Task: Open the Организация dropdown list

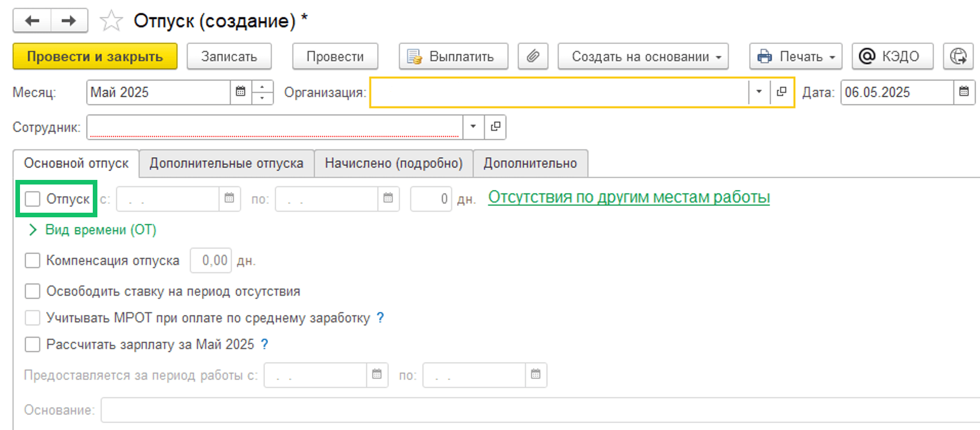Action: point(759,92)
